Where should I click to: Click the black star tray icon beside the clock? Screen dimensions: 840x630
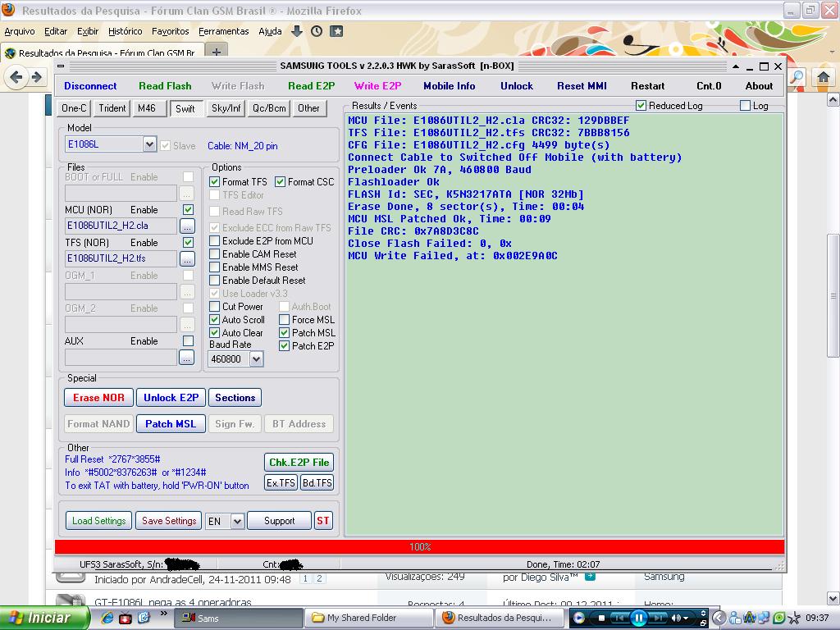(x=793, y=619)
